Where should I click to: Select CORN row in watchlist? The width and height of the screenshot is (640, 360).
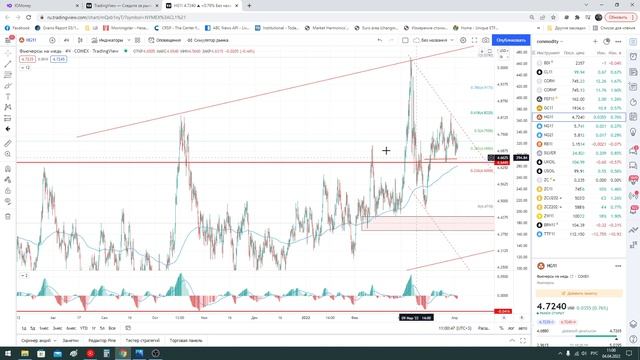pos(579,81)
